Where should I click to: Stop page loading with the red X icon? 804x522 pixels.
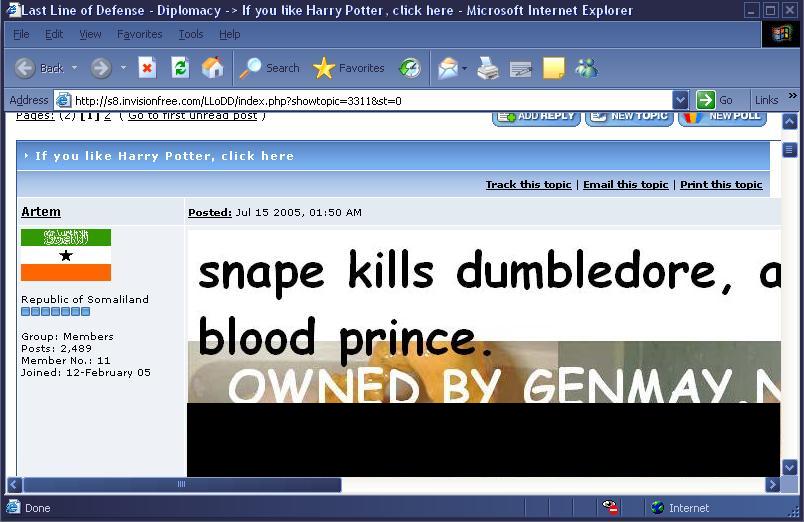click(x=147, y=68)
